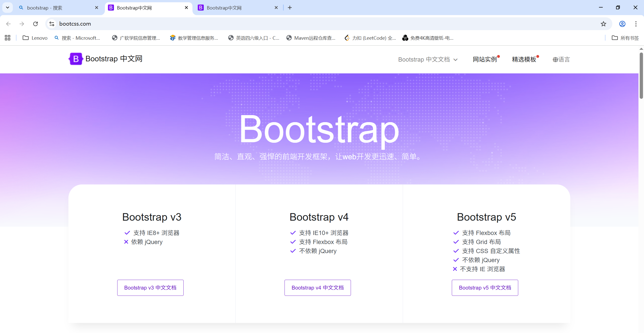Reload the page with refresh icon
Screen dimensions: 644x333
[x=35, y=24]
